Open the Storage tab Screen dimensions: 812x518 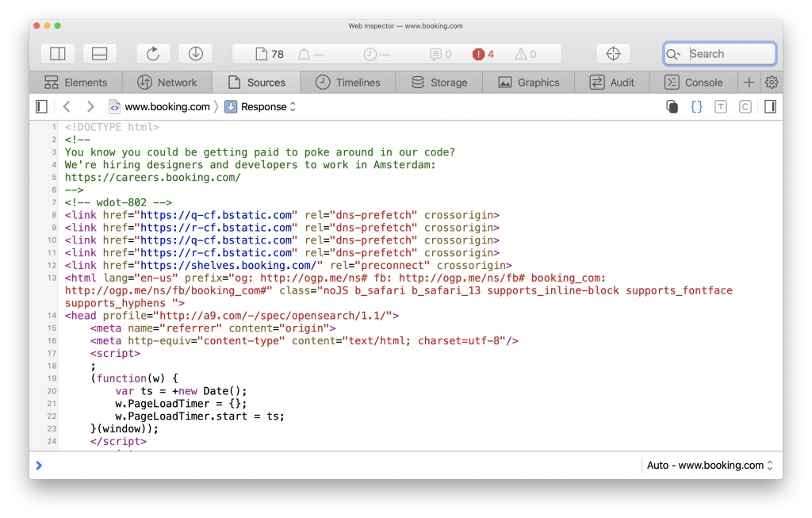coord(439,82)
